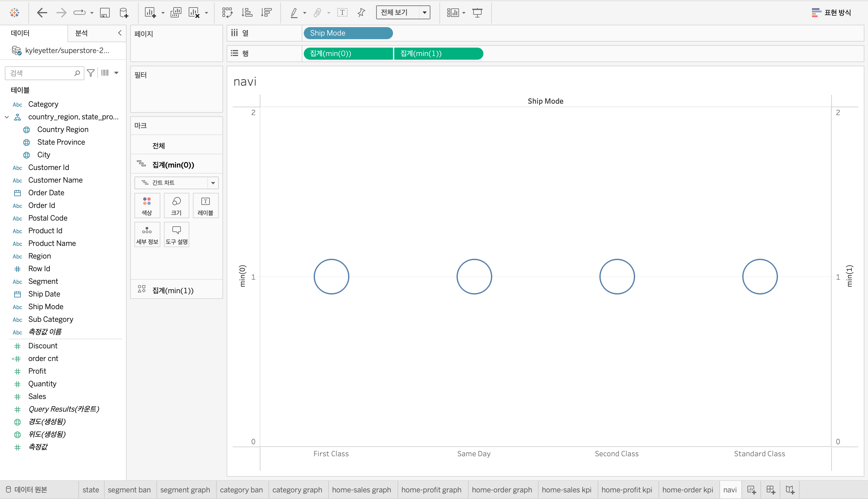This screenshot has width=868, height=499.
Task: Switch to the 분석 tab
Action: tap(82, 33)
